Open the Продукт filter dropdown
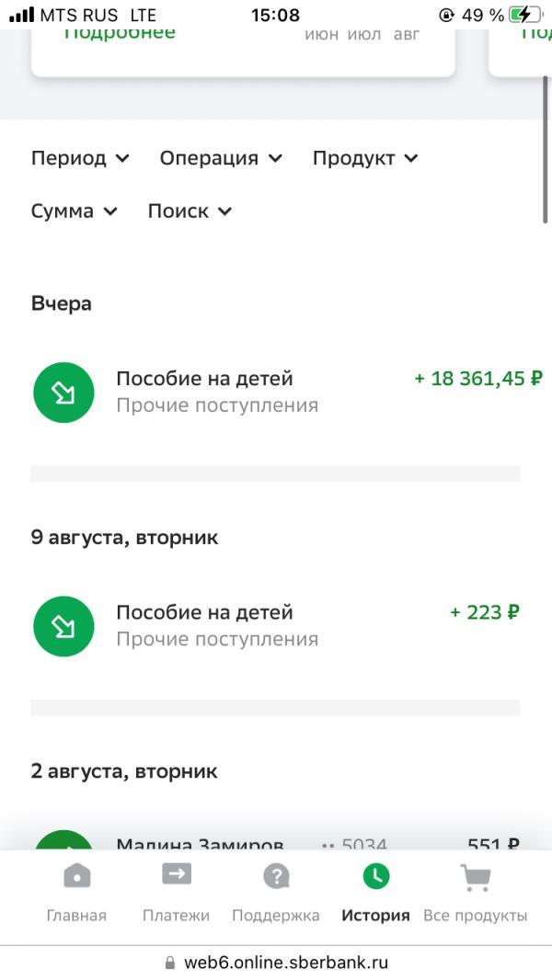552x980 pixels. click(x=365, y=158)
